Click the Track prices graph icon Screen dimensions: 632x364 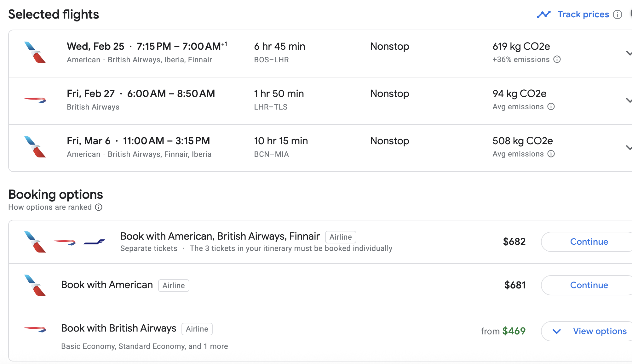pos(543,14)
